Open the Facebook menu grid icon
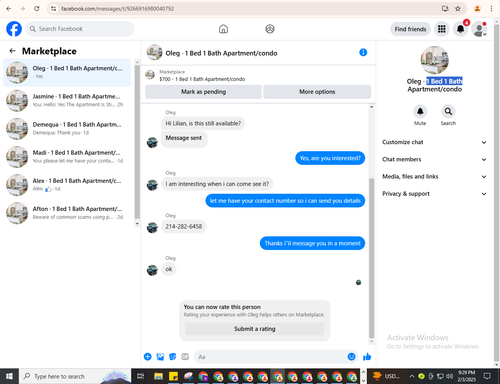This screenshot has height=384, width=500. click(x=442, y=29)
